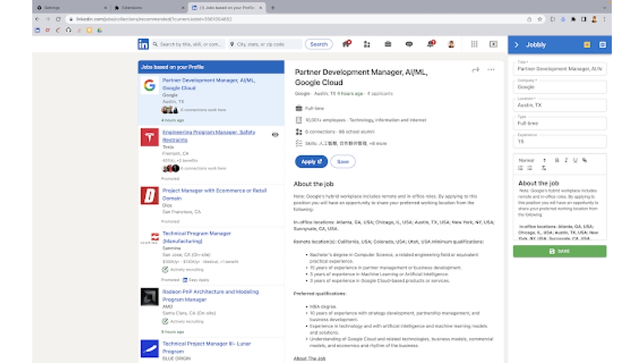Click the LinkedIn Search button
644x363 pixels.
[319, 44]
